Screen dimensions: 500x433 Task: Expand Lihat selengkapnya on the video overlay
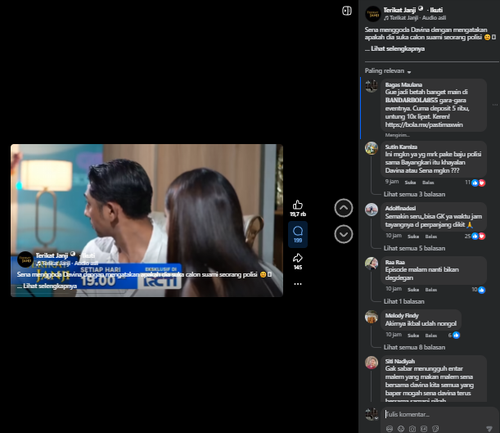click(50, 286)
